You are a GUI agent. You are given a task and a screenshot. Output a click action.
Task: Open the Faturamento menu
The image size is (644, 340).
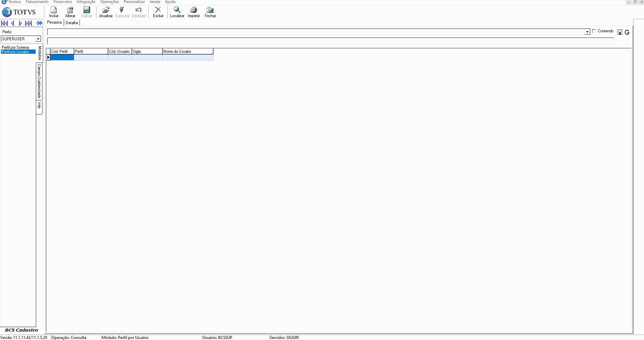click(37, 2)
